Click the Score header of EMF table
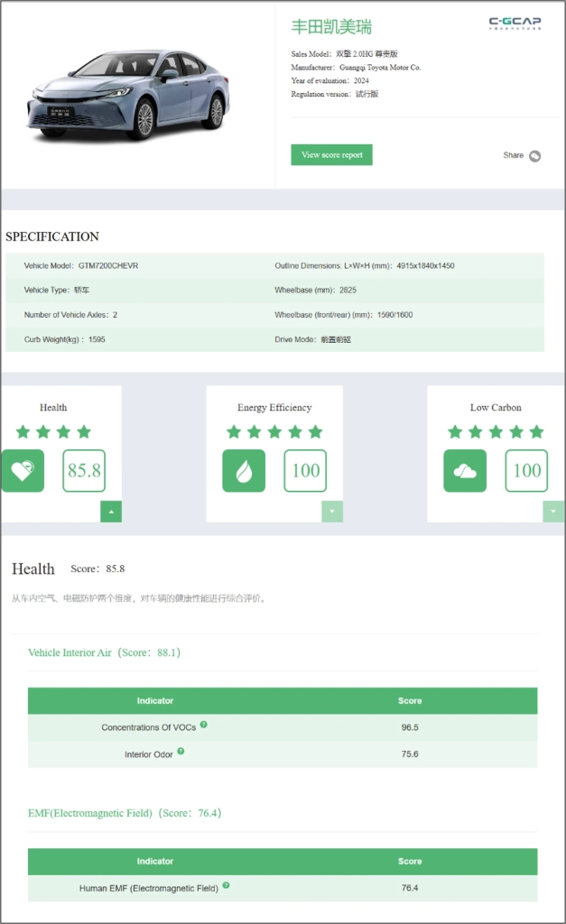 click(x=410, y=861)
